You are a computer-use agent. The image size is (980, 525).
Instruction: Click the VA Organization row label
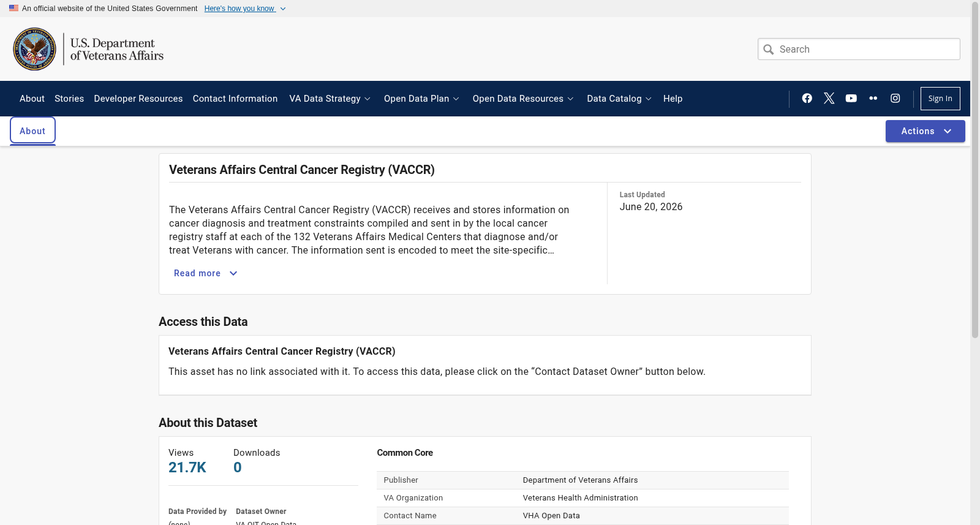tap(413, 498)
